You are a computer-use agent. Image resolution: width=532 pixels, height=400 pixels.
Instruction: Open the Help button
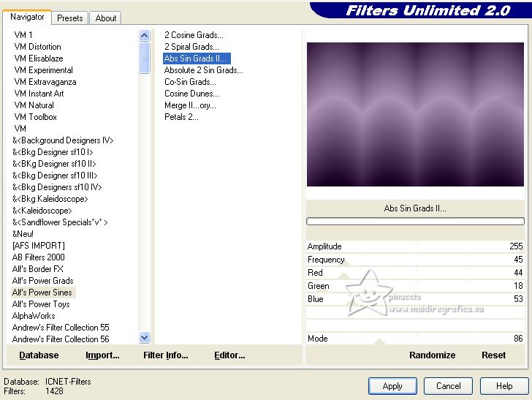(504, 386)
